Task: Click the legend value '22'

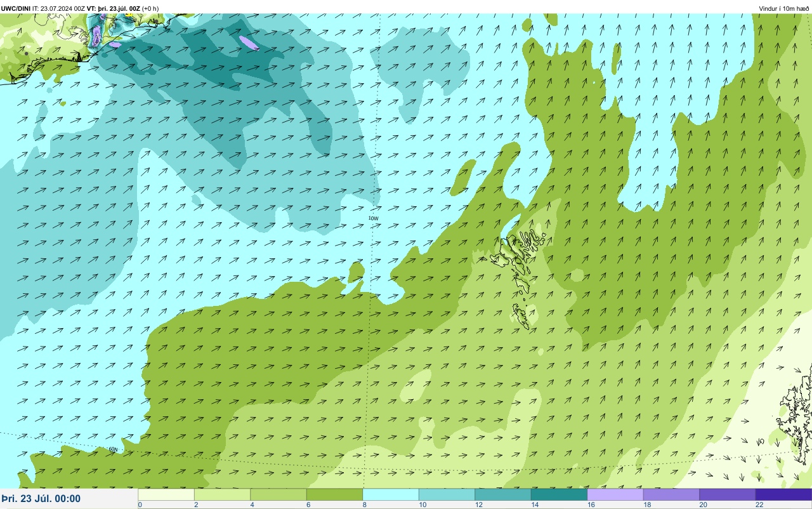Action: (x=759, y=505)
